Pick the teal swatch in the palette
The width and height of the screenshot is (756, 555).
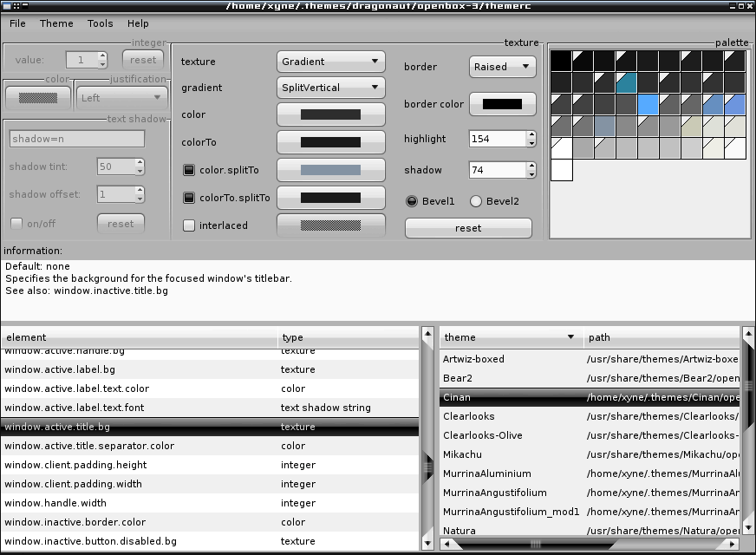click(626, 83)
